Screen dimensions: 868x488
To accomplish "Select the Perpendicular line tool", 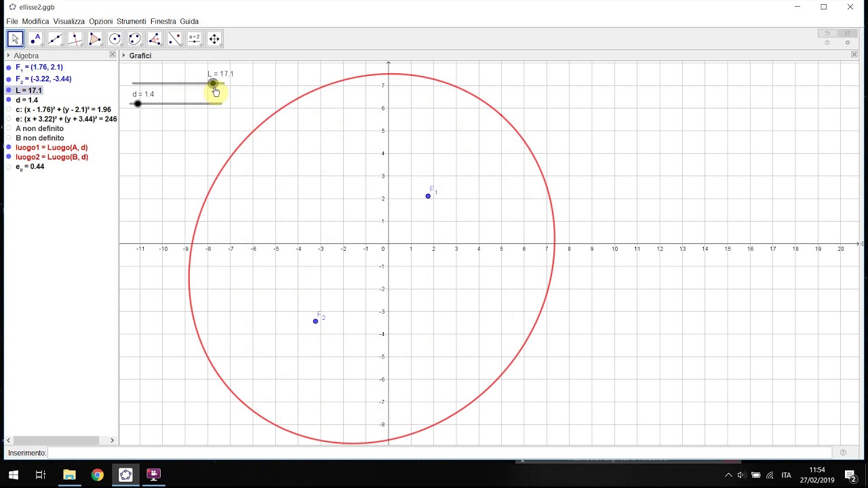I will [75, 39].
